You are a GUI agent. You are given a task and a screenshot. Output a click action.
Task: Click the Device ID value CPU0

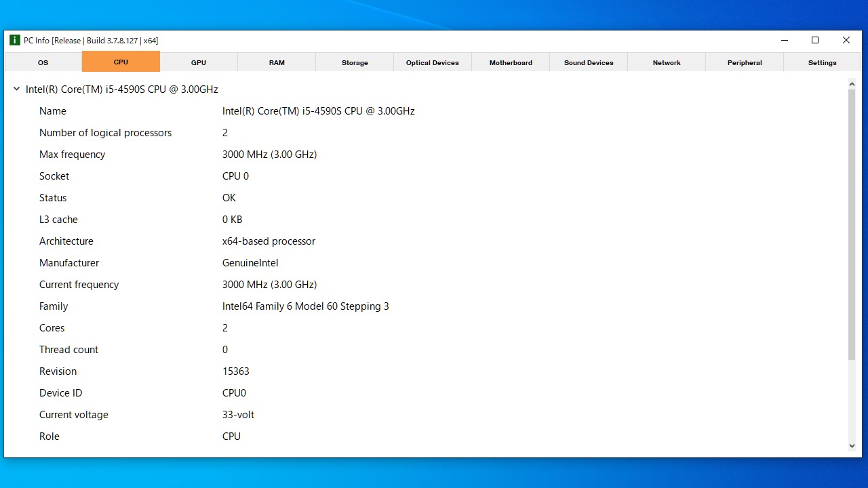pyautogui.click(x=234, y=393)
